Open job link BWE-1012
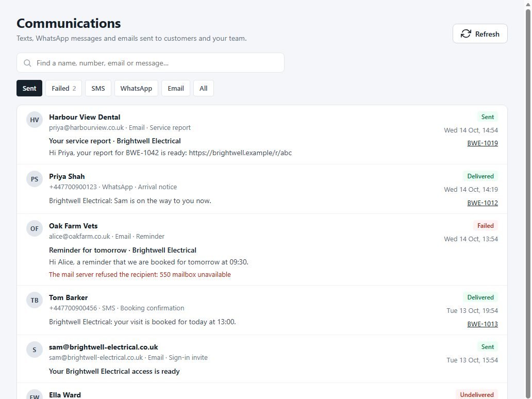 (x=483, y=203)
